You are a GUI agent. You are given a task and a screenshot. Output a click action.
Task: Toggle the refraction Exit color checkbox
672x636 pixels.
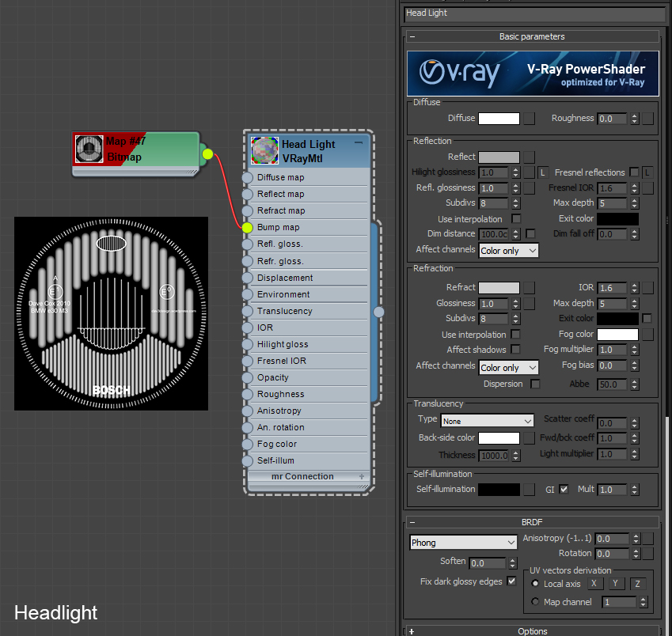click(x=647, y=318)
